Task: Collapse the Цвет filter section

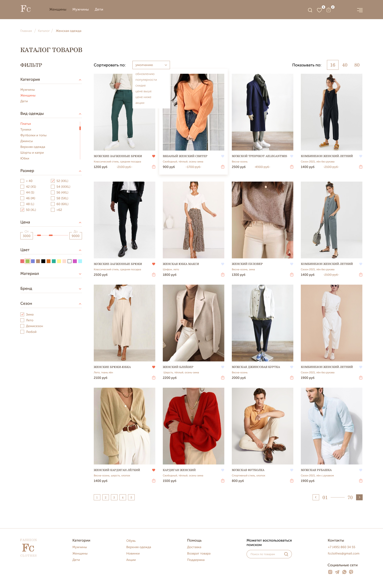Action: tap(80, 250)
